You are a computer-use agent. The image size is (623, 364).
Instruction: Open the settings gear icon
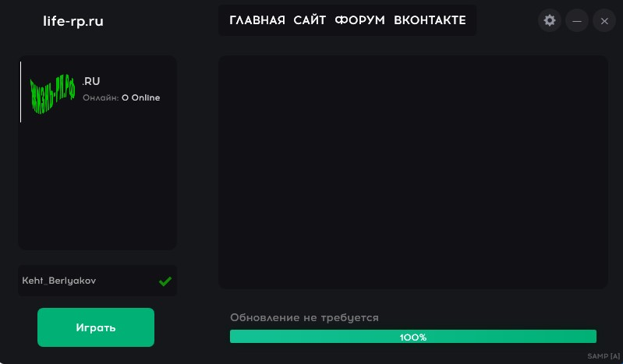[x=550, y=20]
